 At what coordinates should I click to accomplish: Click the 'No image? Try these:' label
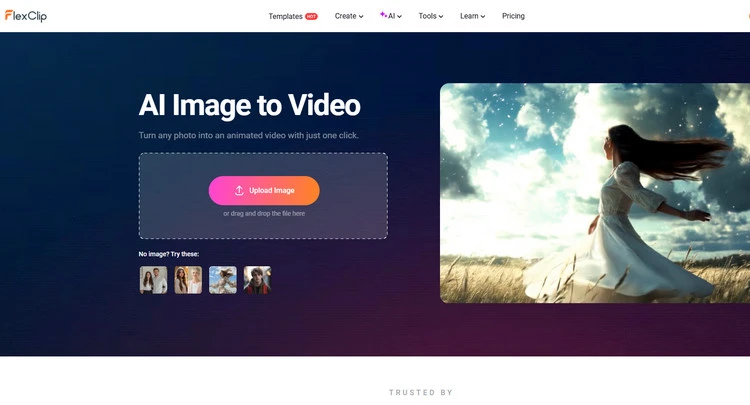[169, 254]
